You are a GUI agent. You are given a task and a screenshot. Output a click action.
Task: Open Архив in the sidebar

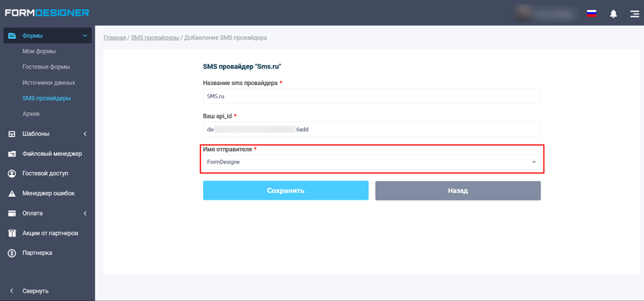pos(30,113)
